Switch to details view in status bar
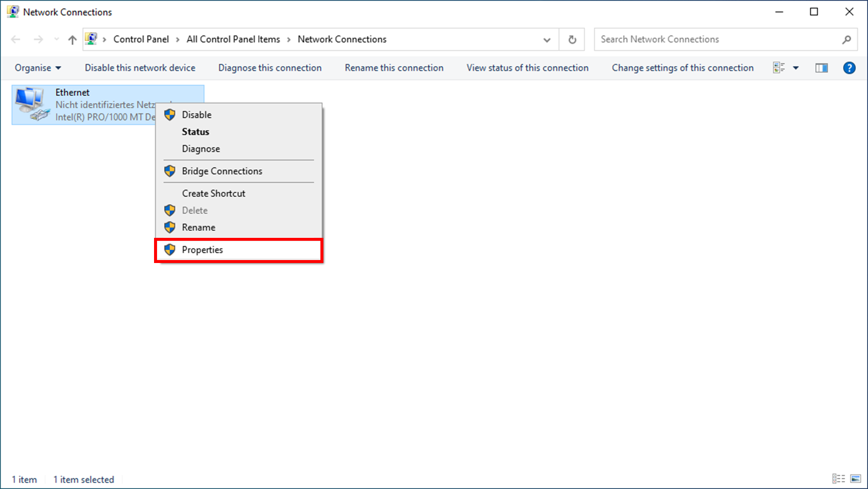Screen dimensions: 868x489 click(838, 479)
